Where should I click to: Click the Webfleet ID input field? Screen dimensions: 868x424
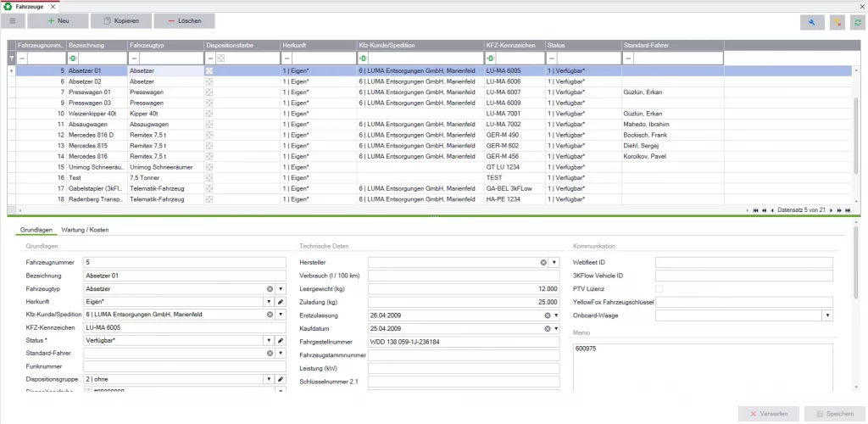click(744, 262)
